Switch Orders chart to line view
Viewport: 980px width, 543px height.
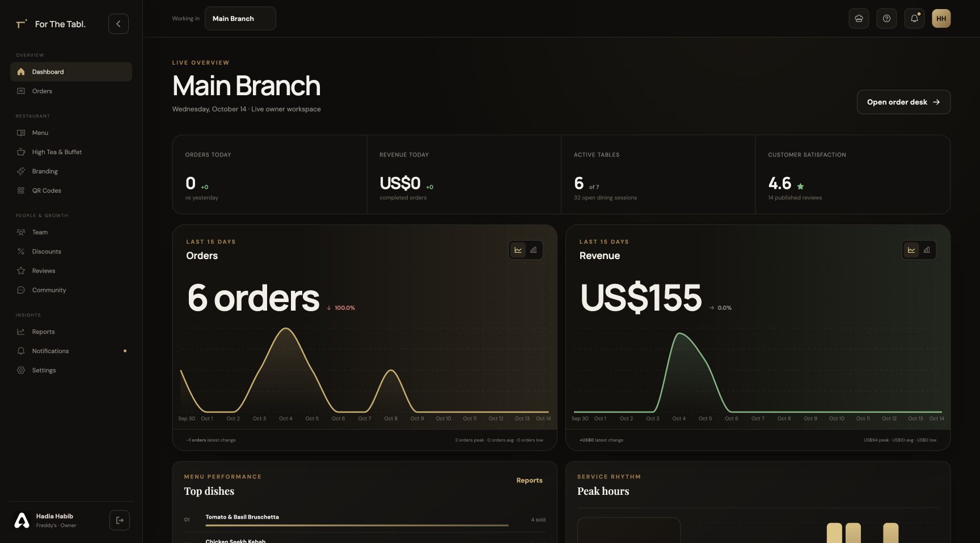click(518, 250)
